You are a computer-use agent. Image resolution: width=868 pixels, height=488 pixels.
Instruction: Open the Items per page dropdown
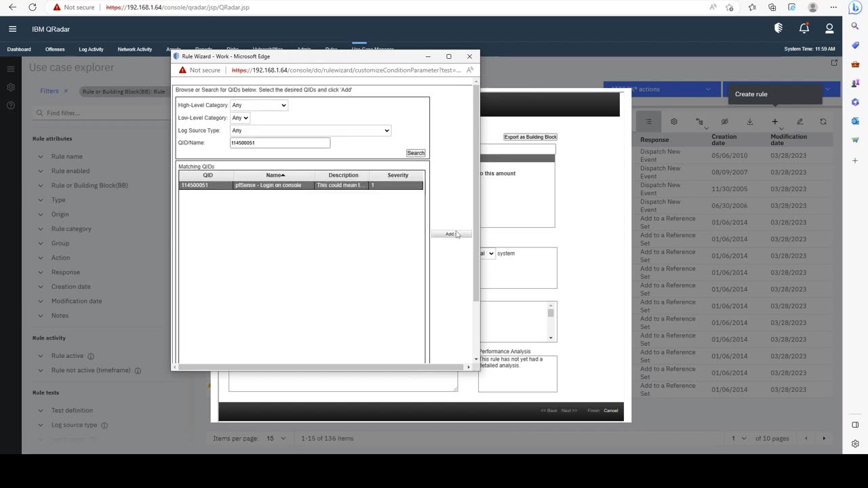click(x=275, y=439)
